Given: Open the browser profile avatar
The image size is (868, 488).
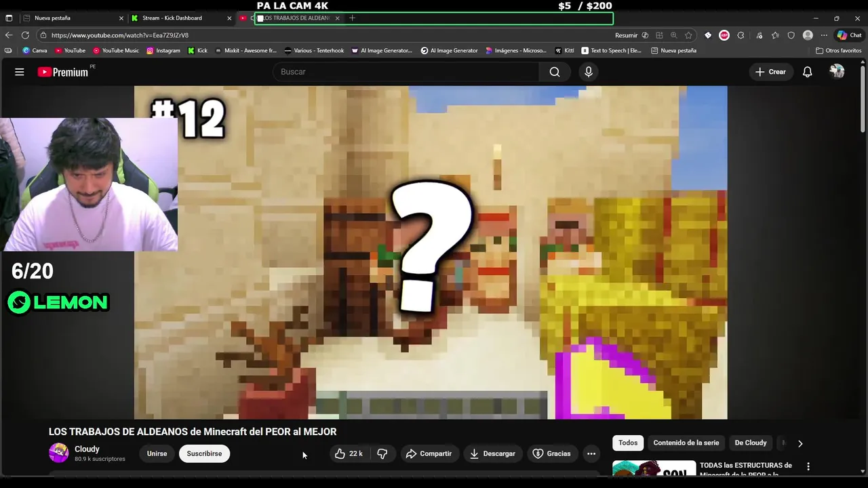Looking at the screenshot, I should pyautogui.click(x=808, y=35).
